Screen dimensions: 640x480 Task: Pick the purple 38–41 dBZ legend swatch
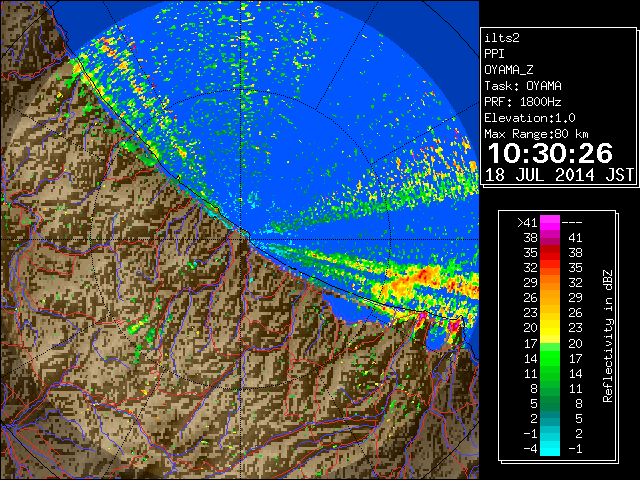[x=550, y=238]
